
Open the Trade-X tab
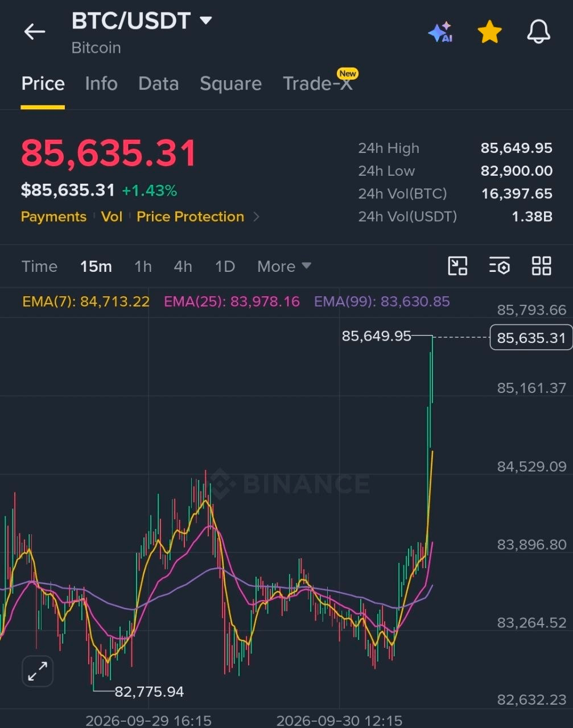point(318,83)
